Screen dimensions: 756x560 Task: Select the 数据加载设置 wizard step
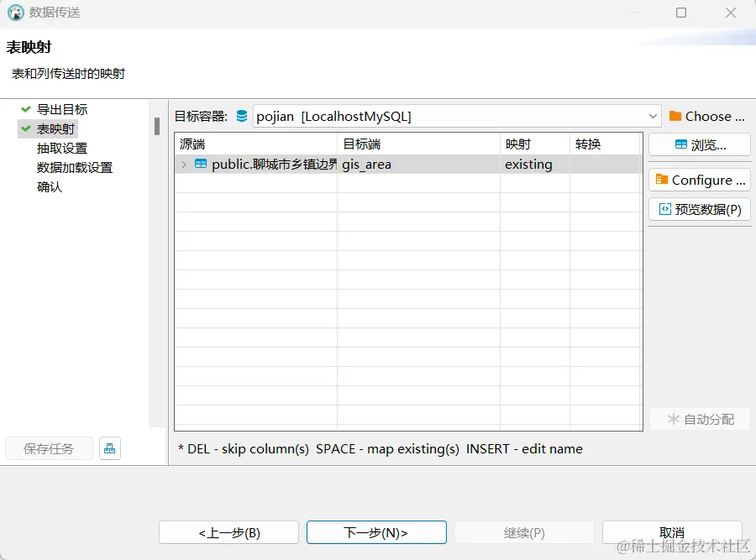pyautogui.click(x=75, y=167)
